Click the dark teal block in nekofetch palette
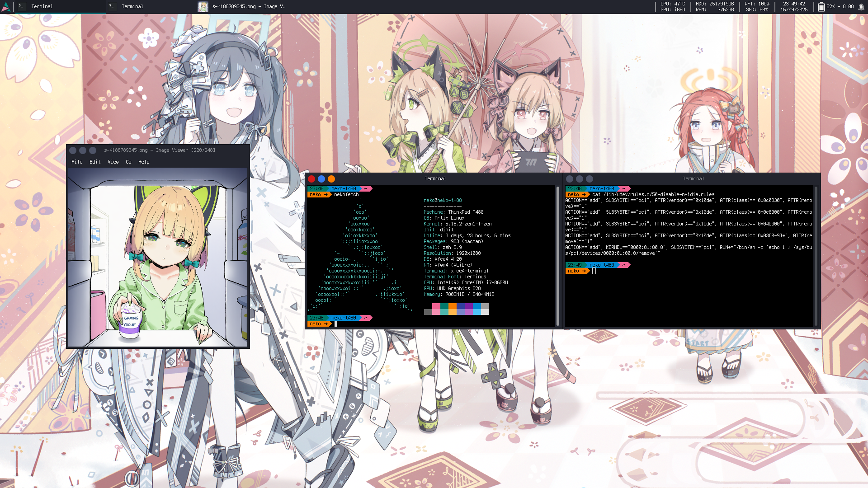Viewport: 868px width, 488px height. point(444,306)
